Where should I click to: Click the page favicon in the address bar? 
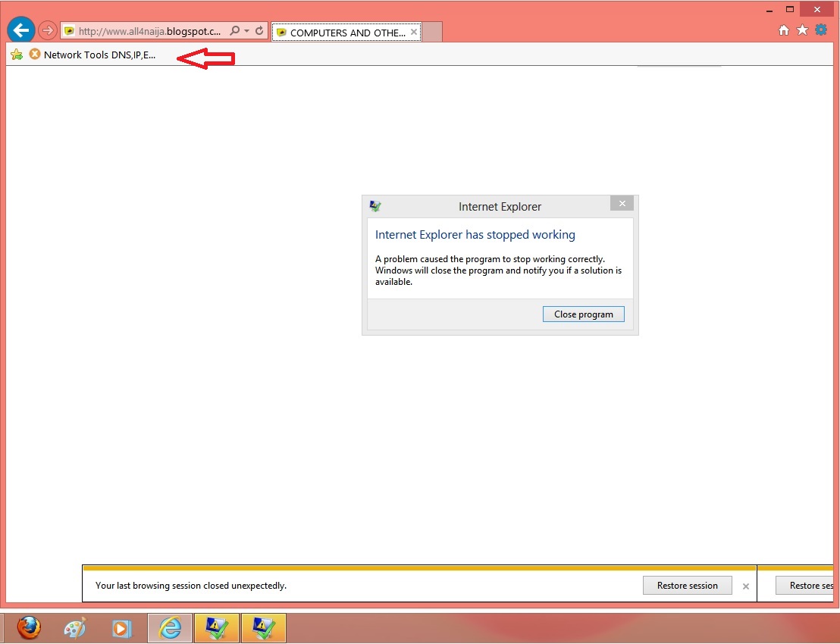tap(68, 31)
